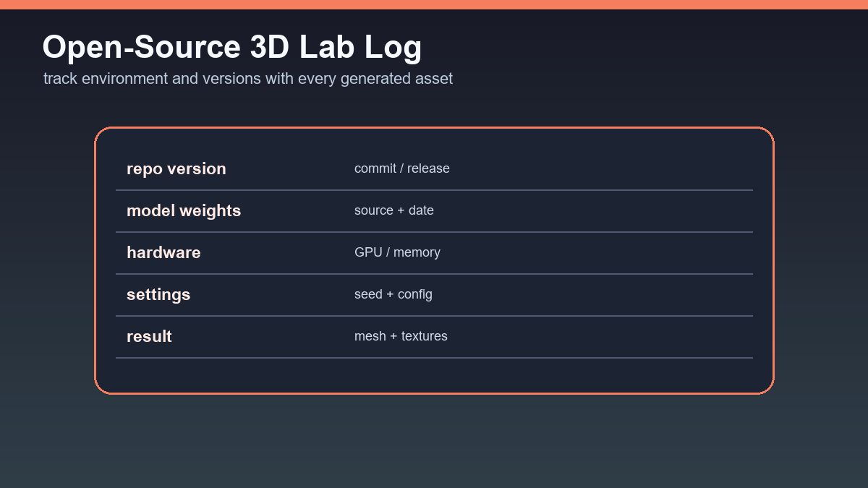Select the 'commit / release' value
The image size is (868, 488).
[402, 168]
